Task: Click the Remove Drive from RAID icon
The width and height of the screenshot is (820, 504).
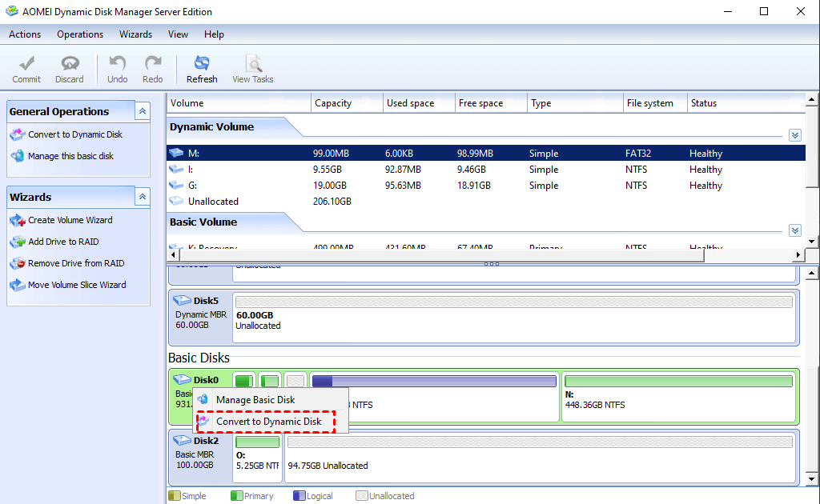Action: [x=18, y=263]
